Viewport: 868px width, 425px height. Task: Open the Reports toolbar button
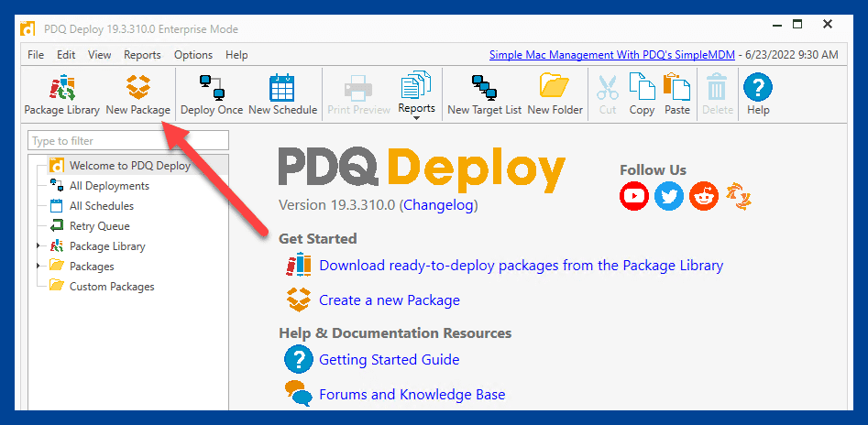(x=416, y=92)
